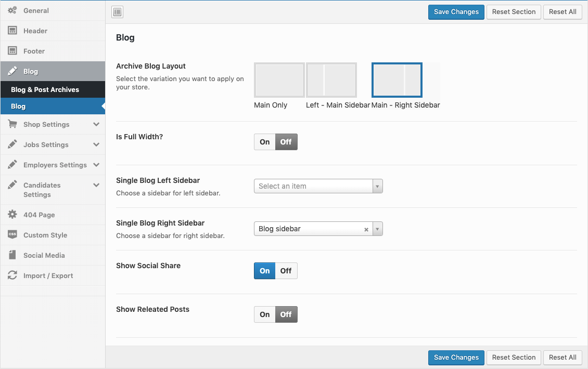
Task: Click the bottom Reset All button
Action: [x=562, y=358]
